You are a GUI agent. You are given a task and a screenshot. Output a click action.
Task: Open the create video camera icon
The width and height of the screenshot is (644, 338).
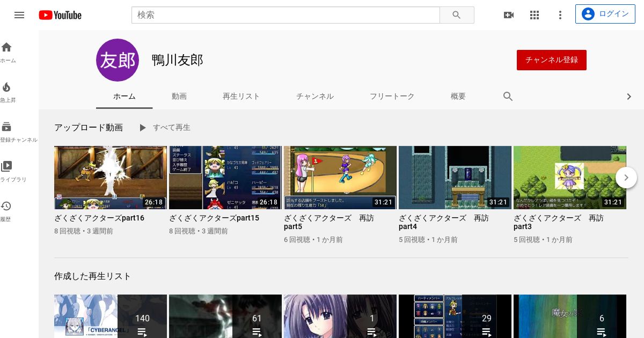(x=509, y=15)
